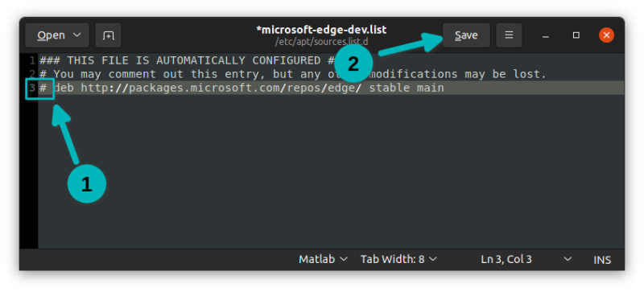Click the Save button

point(466,35)
